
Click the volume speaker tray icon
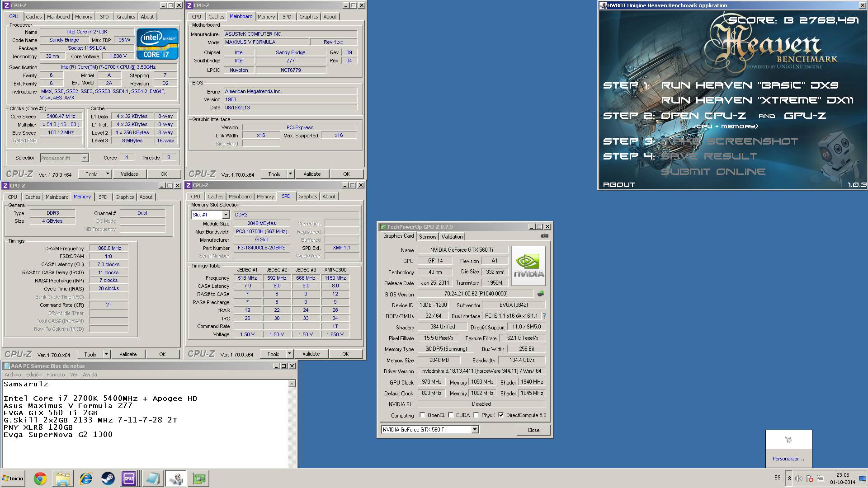(x=799, y=479)
